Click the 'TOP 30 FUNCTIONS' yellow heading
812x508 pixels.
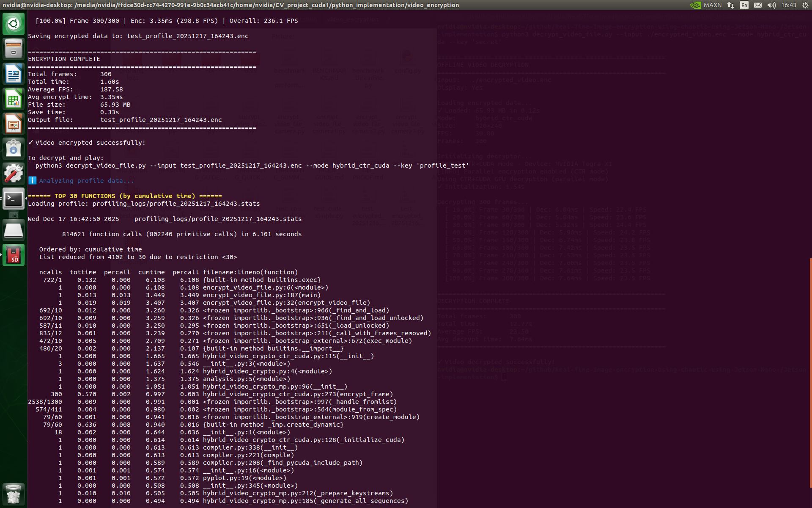click(125, 196)
